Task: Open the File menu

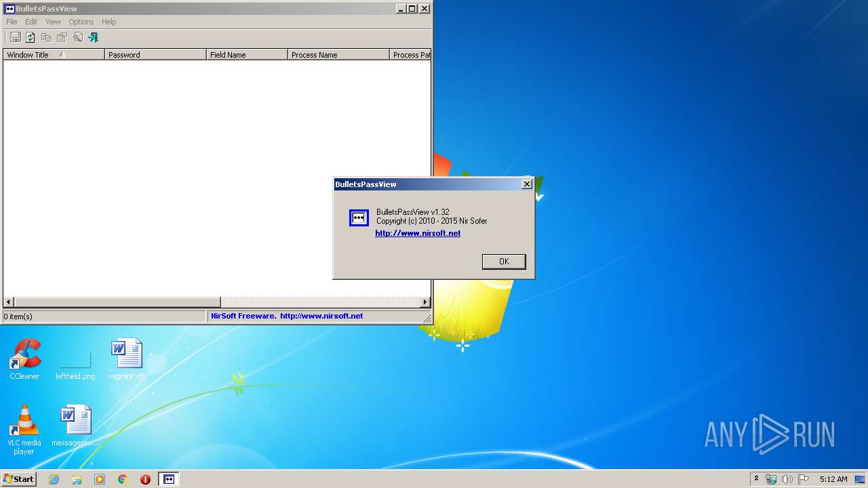Action: click(x=12, y=22)
